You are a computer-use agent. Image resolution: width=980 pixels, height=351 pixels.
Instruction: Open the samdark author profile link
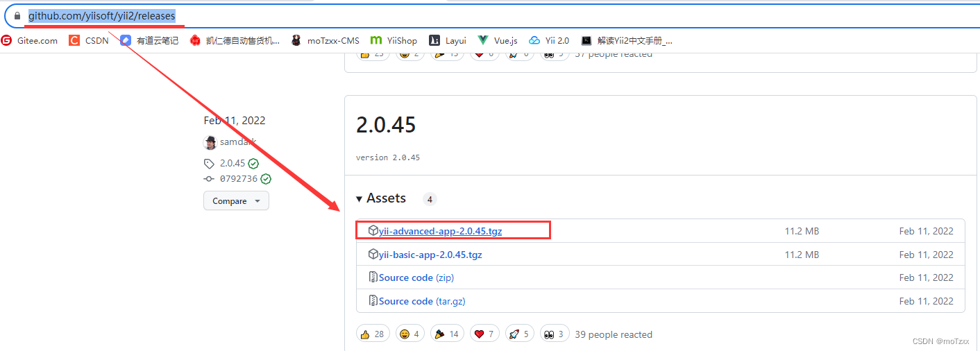tap(238, 142)
